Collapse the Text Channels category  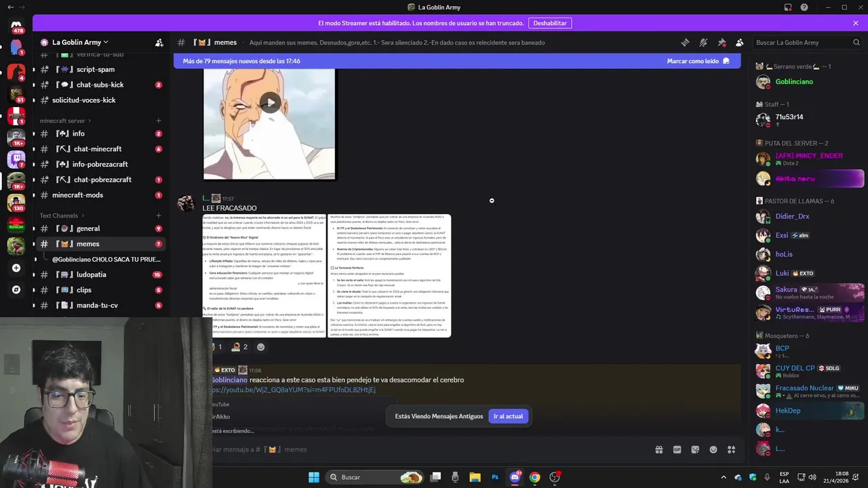click(x=61, y=216)
